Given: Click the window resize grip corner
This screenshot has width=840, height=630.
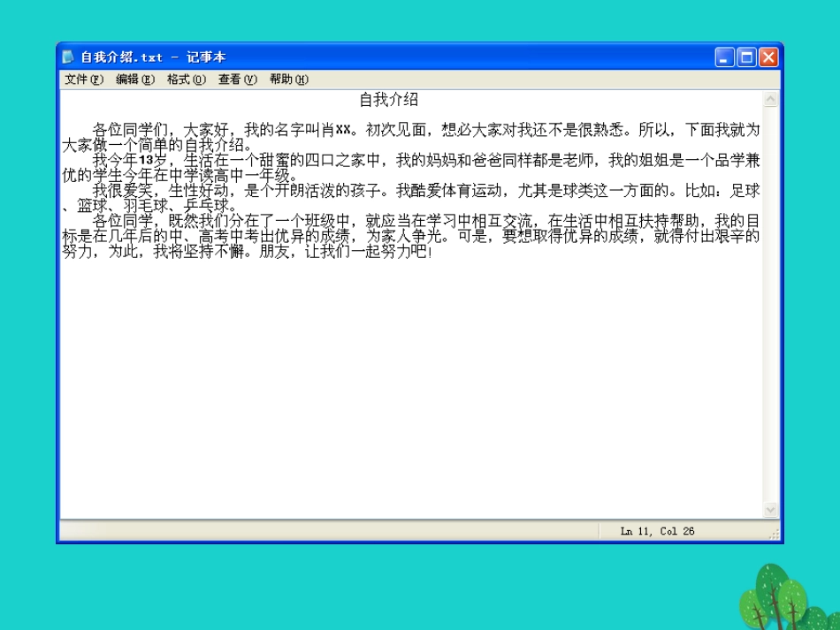Looking at the screenshot, I should coord(774,534).
